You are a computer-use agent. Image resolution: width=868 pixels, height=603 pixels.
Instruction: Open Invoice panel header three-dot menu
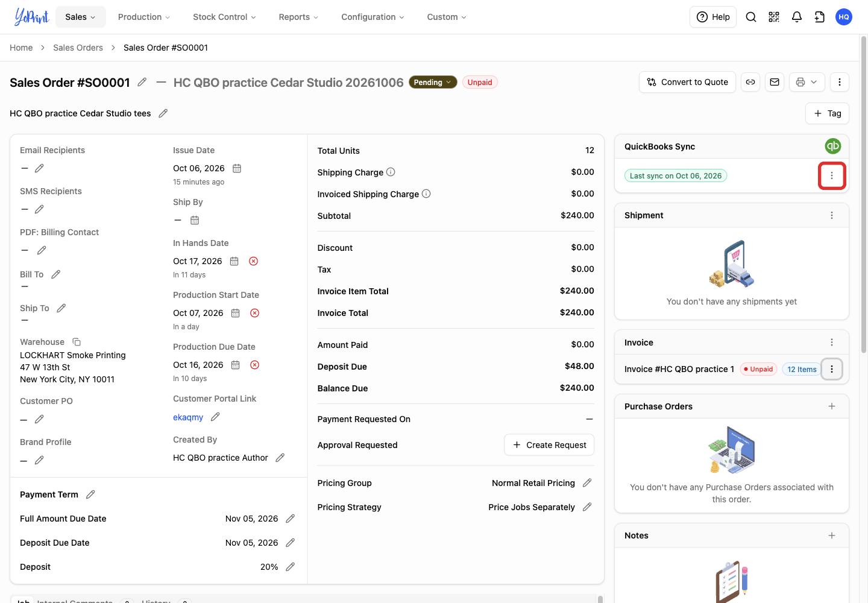832,343
